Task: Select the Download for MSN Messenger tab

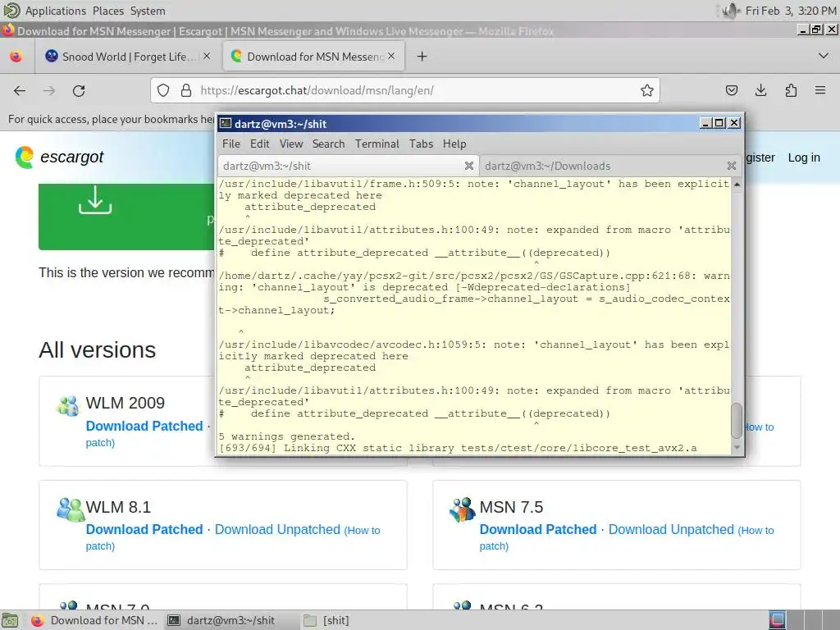Action: (314, 57)
